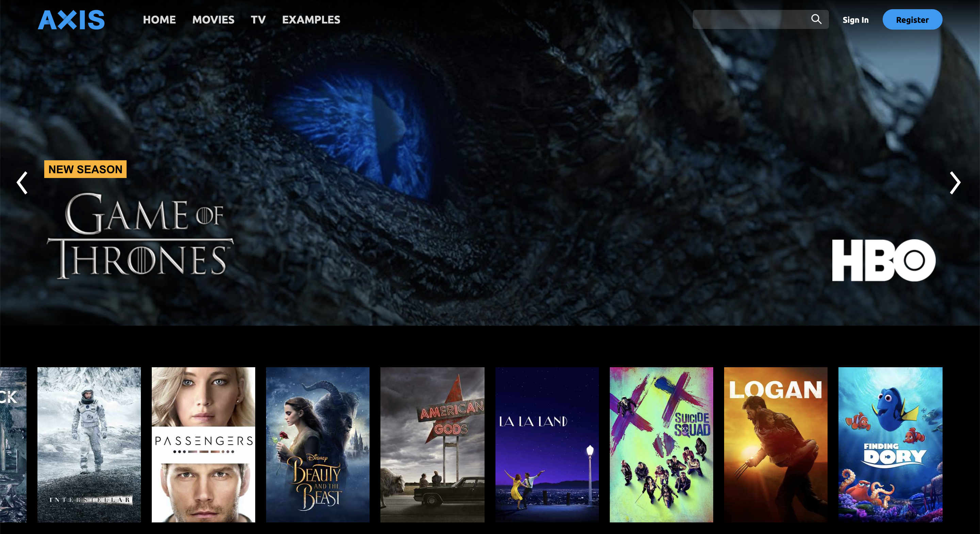Advance the hero carousel with right arrow
Image resolution: width=980 pixels, height=534 pixels.
[955, 183]
